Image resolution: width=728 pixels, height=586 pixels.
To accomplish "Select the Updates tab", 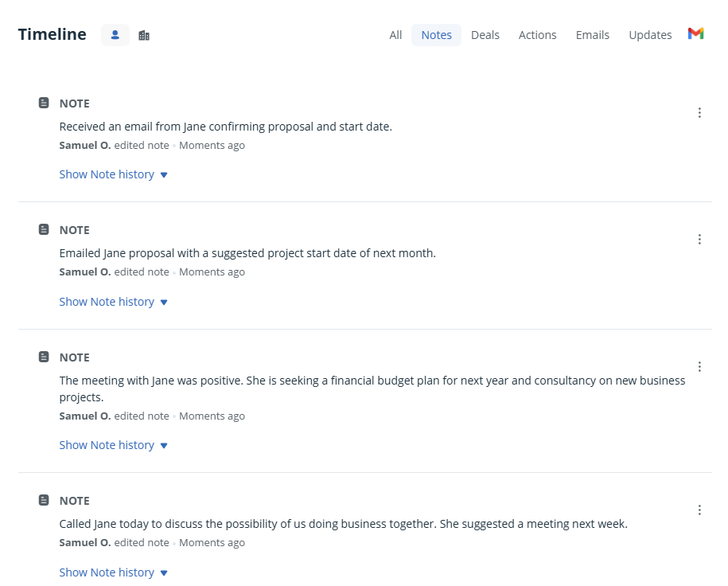I will pyautogui.click(x=650, y=34).
